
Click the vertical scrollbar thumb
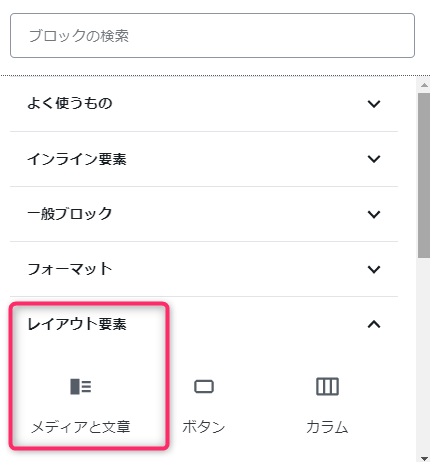[x=424, y=175]
